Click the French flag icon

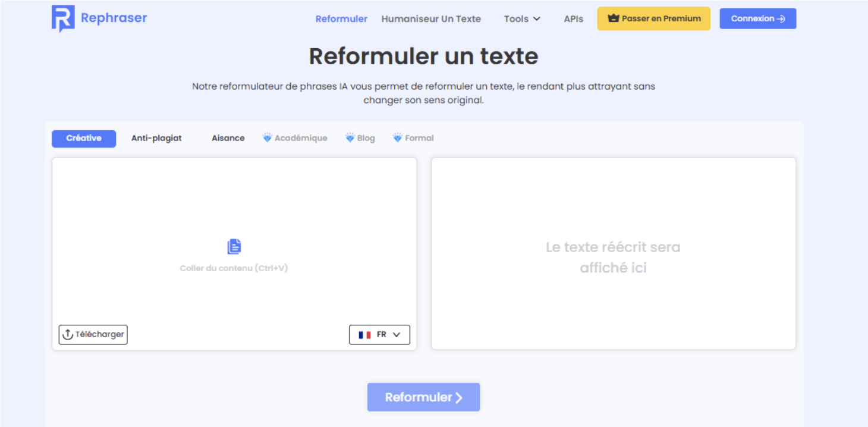(x=364, y=335)
